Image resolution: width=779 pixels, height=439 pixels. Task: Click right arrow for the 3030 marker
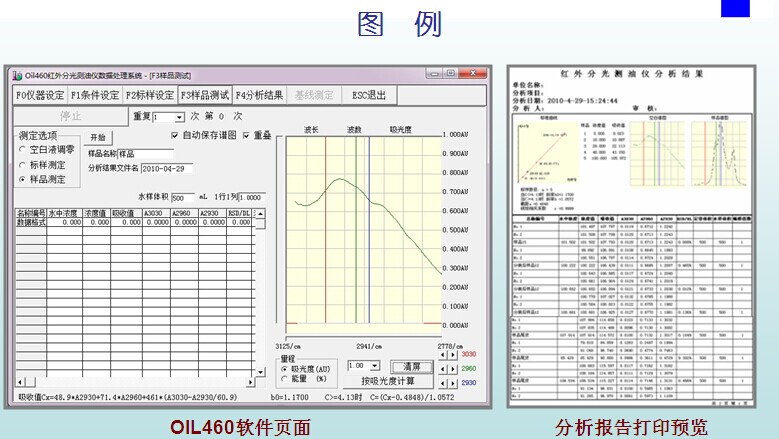coord(453,355)
